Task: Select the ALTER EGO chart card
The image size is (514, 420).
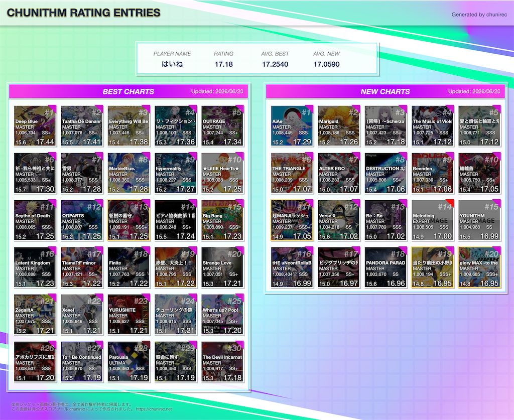Action: [x=339, y=173]
